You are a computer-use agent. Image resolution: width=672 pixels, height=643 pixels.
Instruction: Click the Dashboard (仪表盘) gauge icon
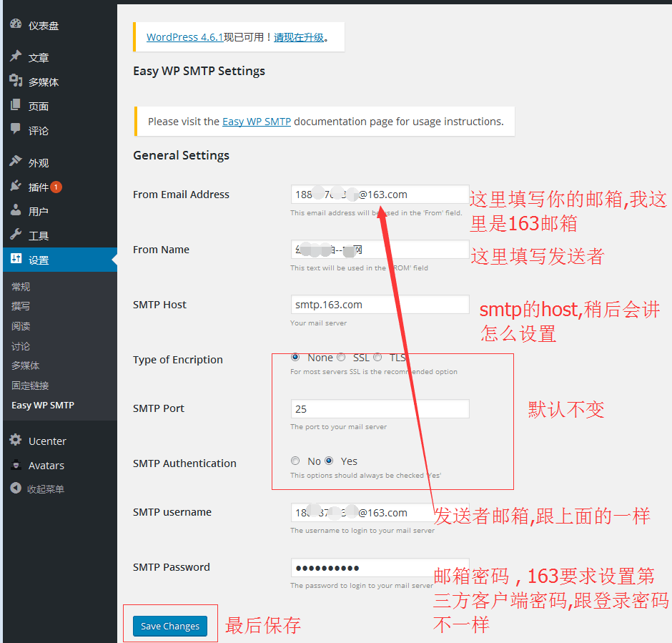[16, 24]
